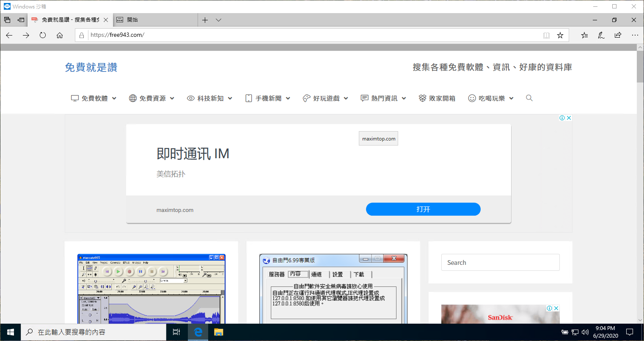The image size is (644, 341).
Task: Open the tab list chevron near new tab
Action: click(218, 19)
